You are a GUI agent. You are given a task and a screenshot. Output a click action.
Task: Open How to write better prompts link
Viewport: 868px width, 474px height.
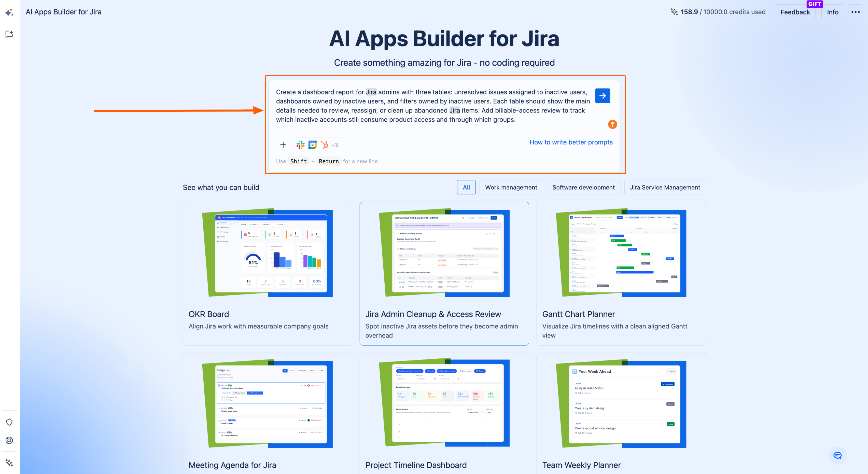pyautogui.click(x=571, y=142)
